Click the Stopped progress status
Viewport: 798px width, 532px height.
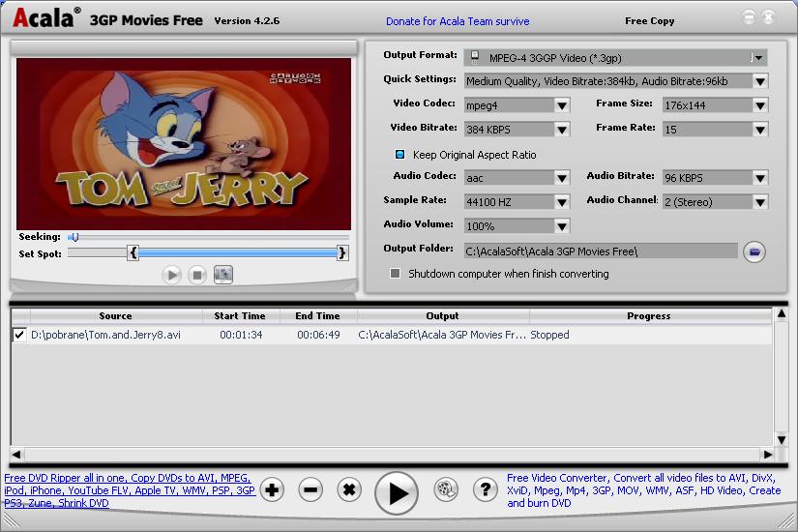[x=549, y=335]
